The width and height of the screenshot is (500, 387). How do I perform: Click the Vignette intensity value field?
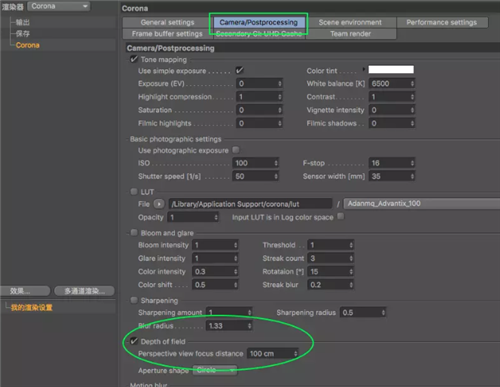(x=392, y=110)
